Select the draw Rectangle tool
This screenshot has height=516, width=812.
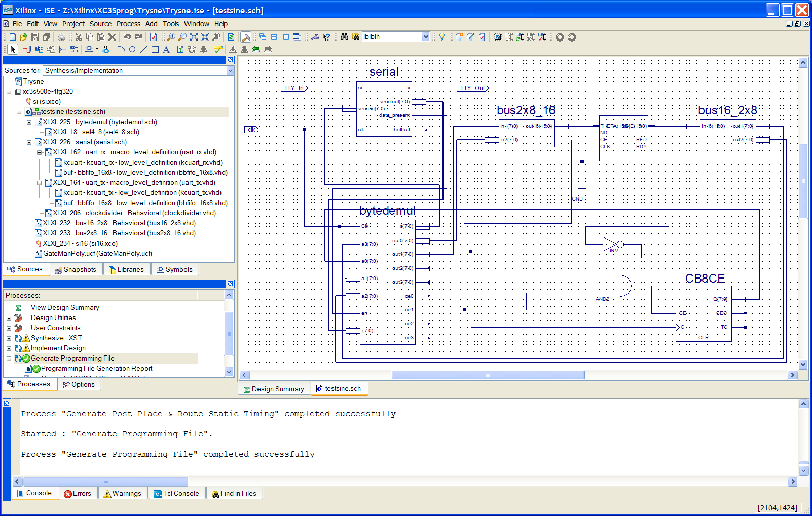point(155,49)
